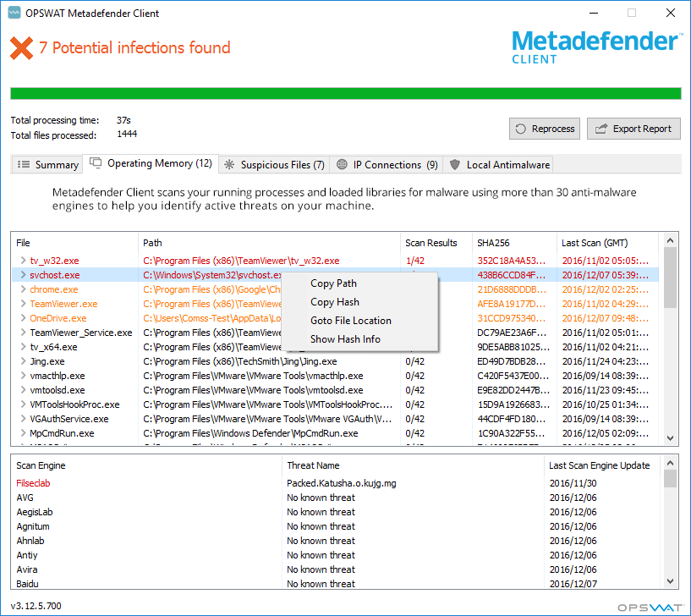Click the Operating Memory tab monitor icon
The width and height of the screenshot is (691, 616).
click(x=96, y=163)
